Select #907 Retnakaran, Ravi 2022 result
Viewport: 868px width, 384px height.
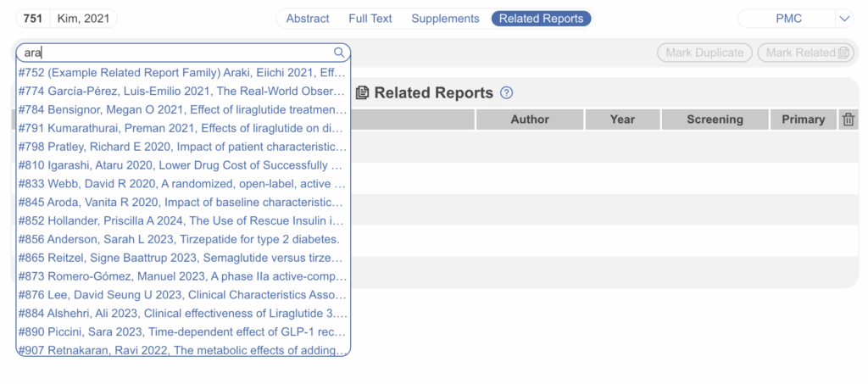[x=182, y=349]
